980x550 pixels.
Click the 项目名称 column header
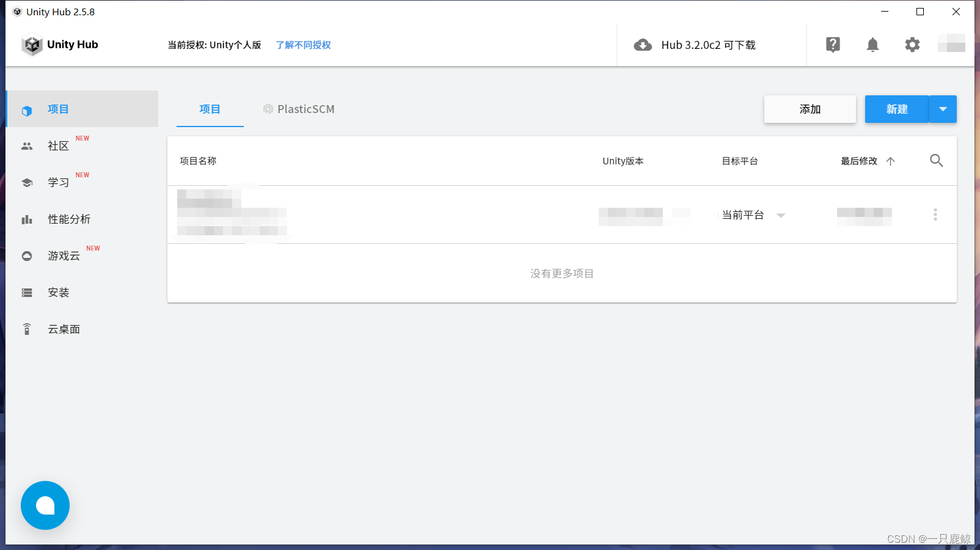click(198, 161)
